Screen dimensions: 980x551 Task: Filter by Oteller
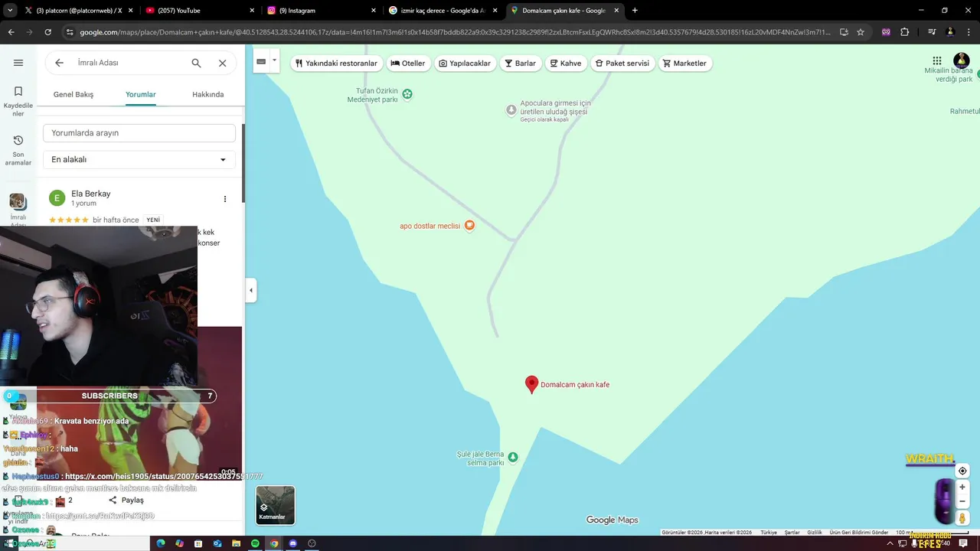tap(408, 63)
